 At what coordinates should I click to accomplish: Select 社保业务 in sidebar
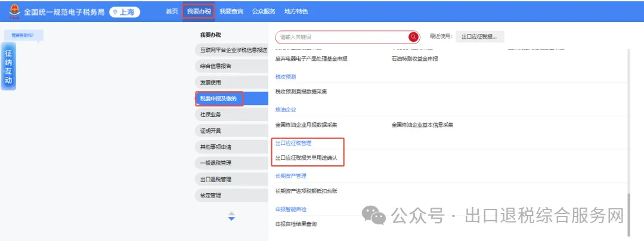pyautogui.click(x=231, y=115)
